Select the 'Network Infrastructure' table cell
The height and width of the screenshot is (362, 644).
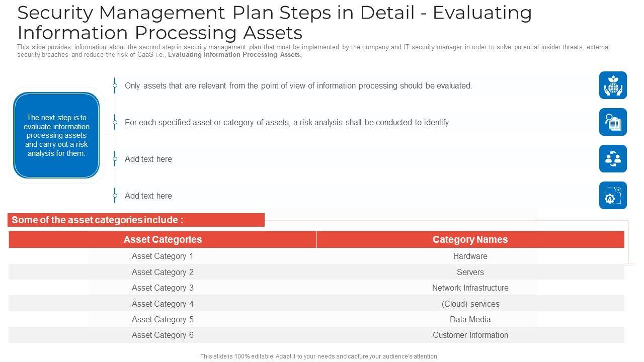point(470,288)
